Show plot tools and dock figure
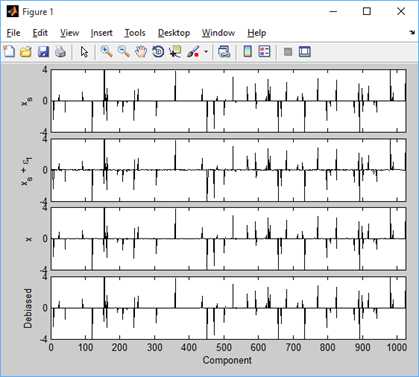 click(x=305, y=52)
